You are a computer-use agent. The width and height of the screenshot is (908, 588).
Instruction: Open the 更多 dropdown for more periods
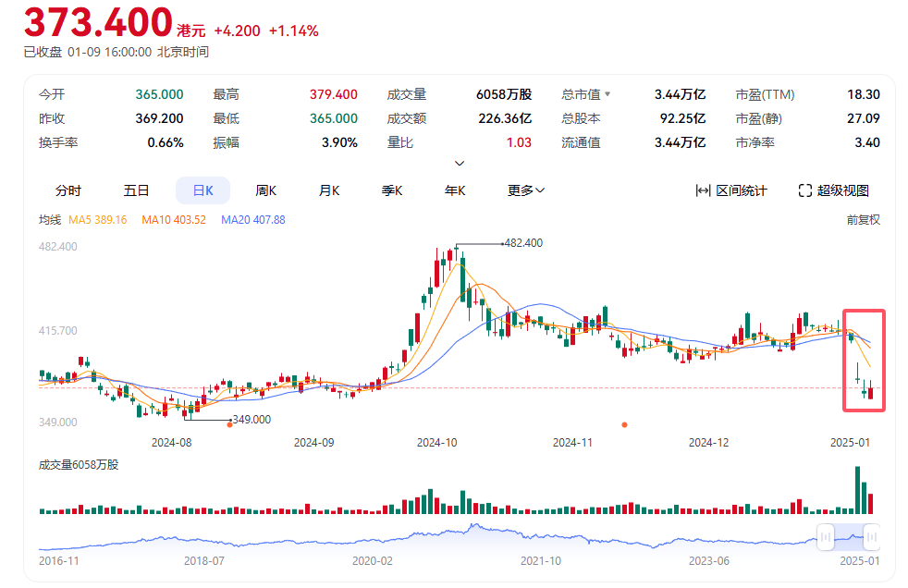(526, 190)
